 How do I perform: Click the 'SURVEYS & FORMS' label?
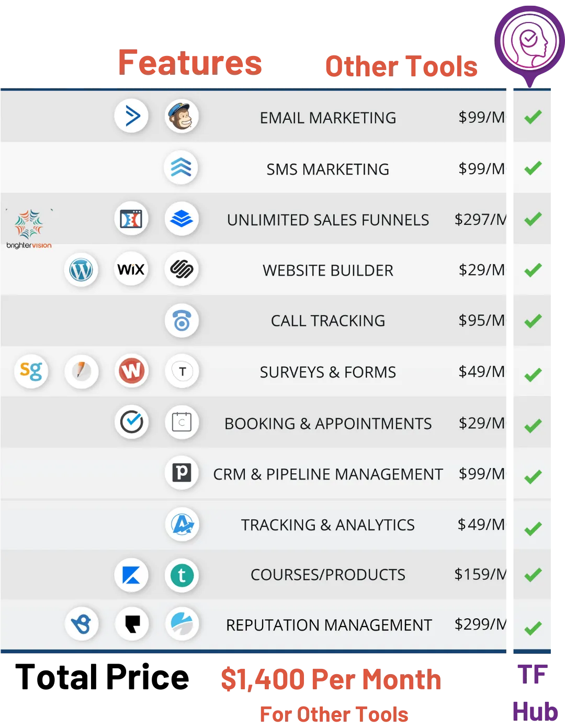point(328,372)
